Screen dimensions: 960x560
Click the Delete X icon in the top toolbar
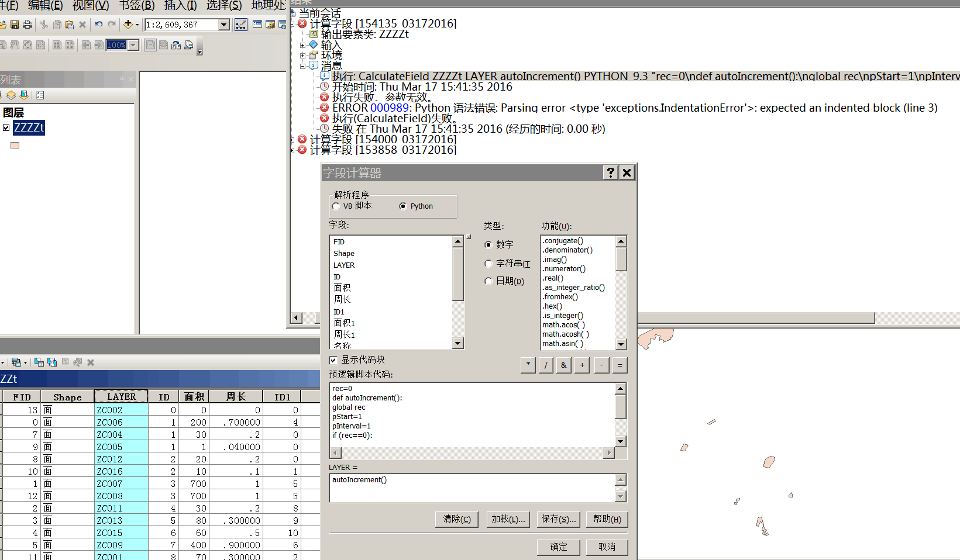pyautogui.click(x=82, y=25)
